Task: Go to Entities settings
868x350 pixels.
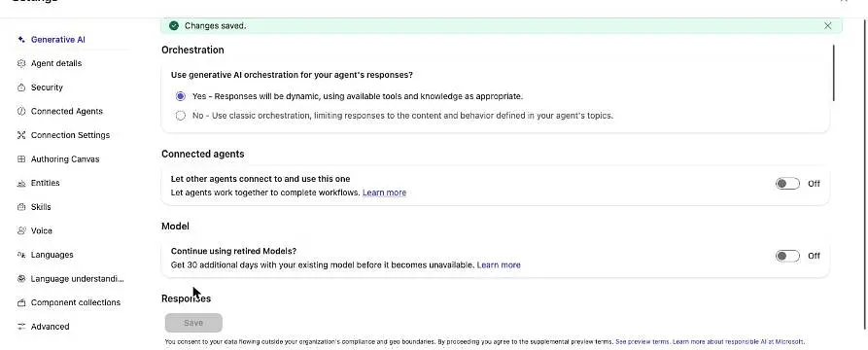Action: pos(46,183)
